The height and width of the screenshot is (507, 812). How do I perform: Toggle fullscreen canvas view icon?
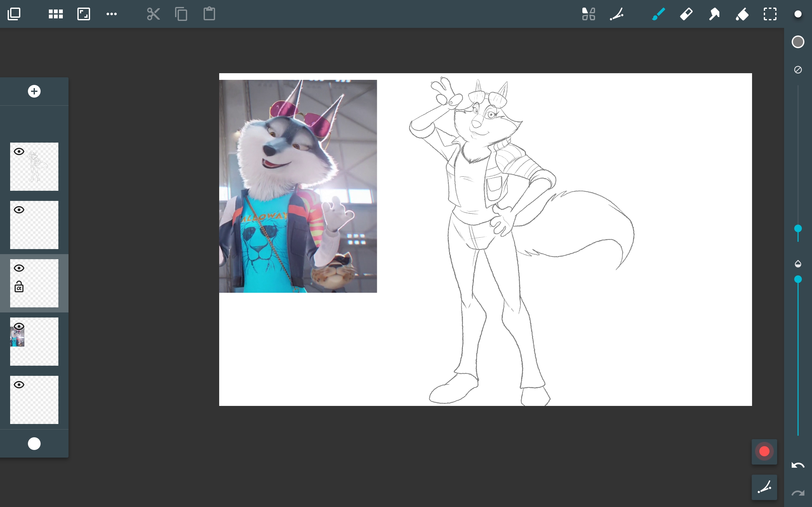[x=83, y=14]
